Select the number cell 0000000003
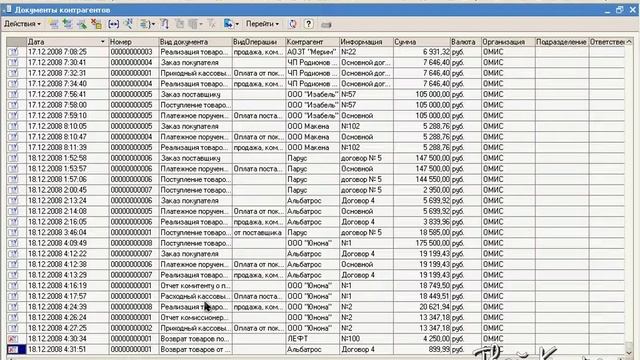 click(x=133, y=52)
